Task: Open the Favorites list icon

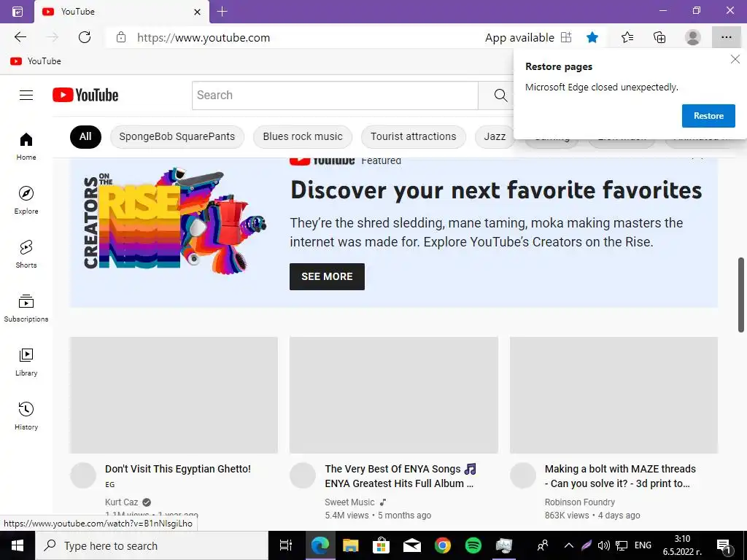Action: (x=627, y=37)
